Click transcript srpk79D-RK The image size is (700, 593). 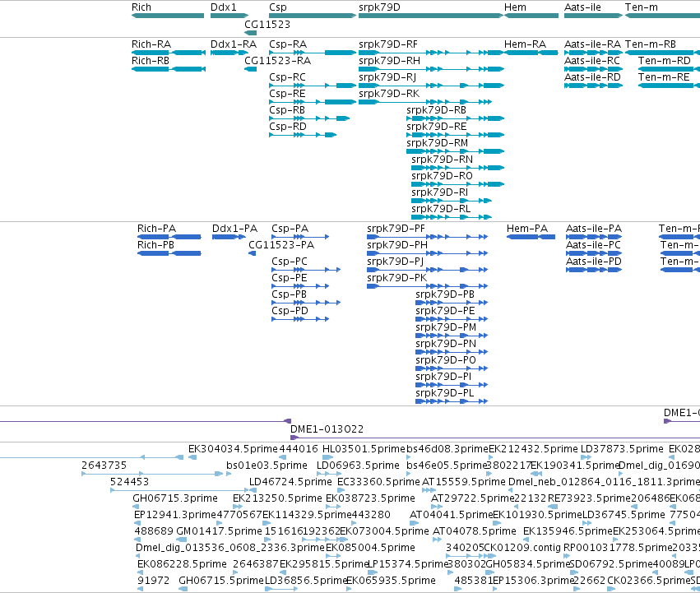pos(389,94)
